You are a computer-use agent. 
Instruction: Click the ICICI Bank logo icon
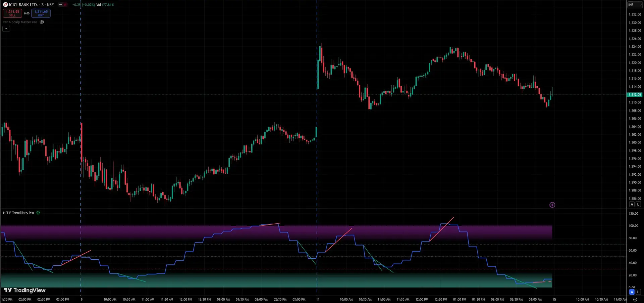coord(5,5)
